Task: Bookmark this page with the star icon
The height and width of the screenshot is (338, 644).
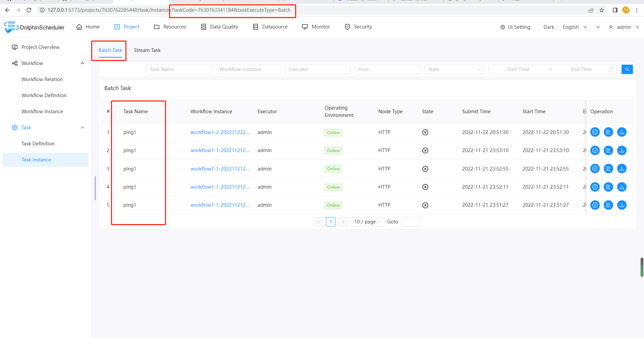Action: click(x=602, y=10)
